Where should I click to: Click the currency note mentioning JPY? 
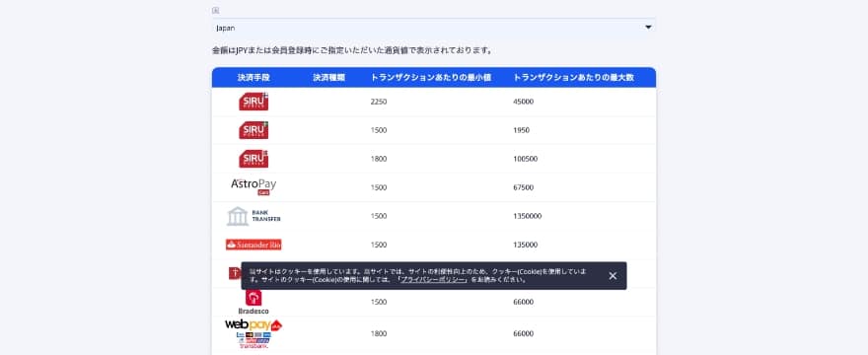[x=352, y=50]
